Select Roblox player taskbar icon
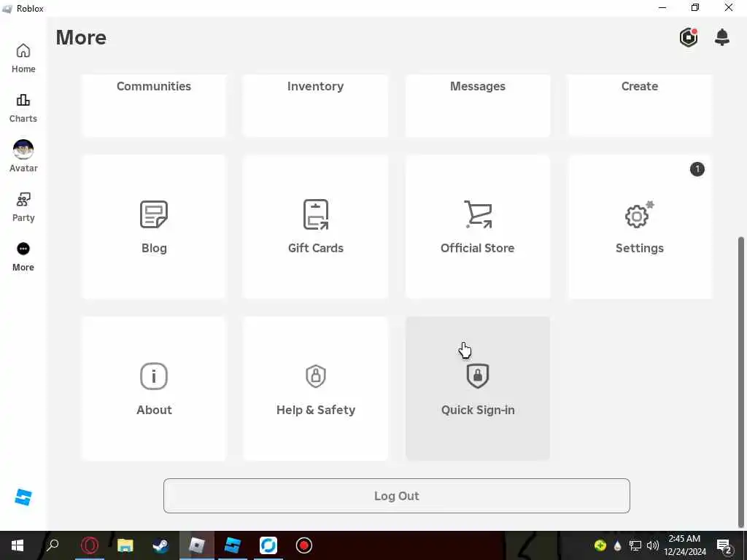 (x=196, y=545)
